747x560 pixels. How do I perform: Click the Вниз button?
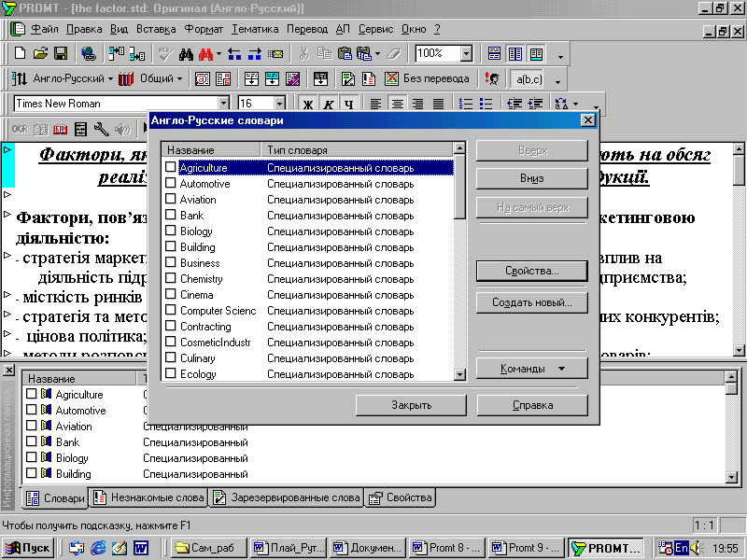(531, 178)
